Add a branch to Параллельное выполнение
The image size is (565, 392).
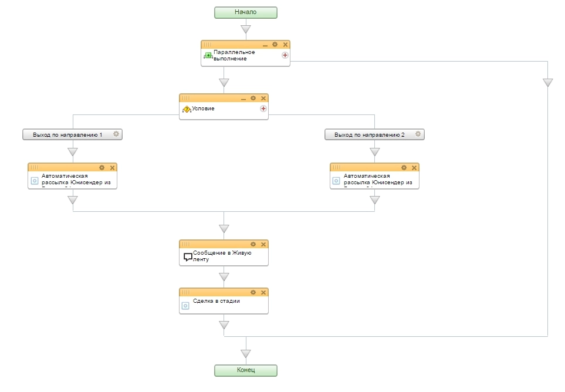pos(285,55)
